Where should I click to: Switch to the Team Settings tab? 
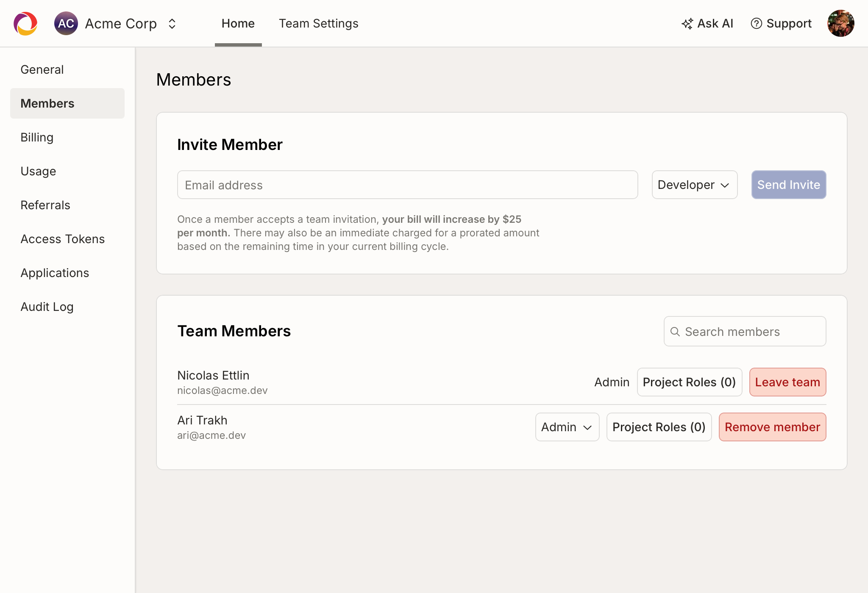pyautogui.click(x=318, y=23)
